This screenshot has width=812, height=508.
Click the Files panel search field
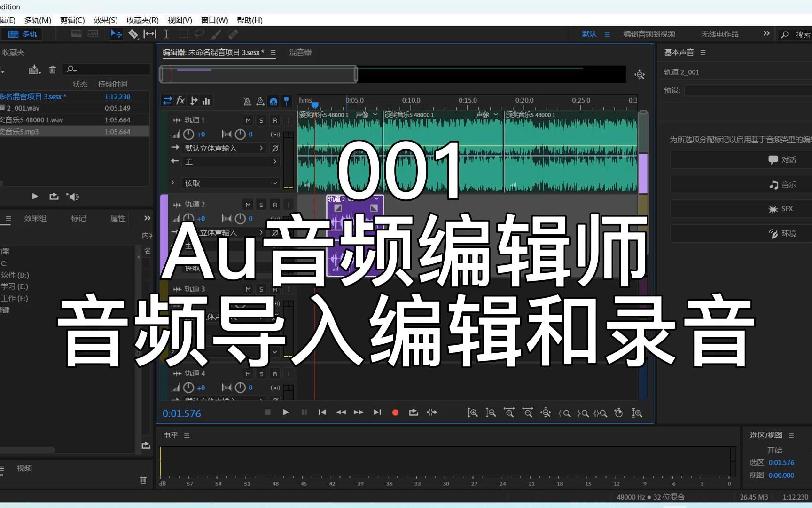pos(106,69)
